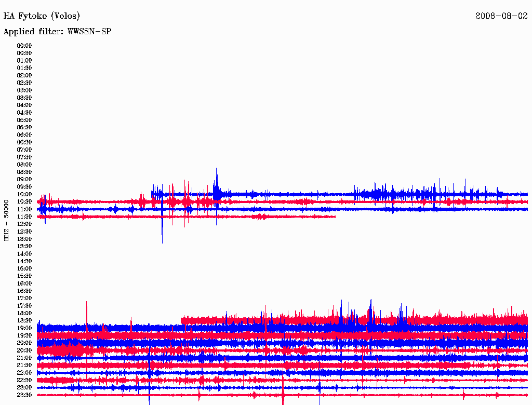Select the 01:30 time label

[x=24, y=68]
